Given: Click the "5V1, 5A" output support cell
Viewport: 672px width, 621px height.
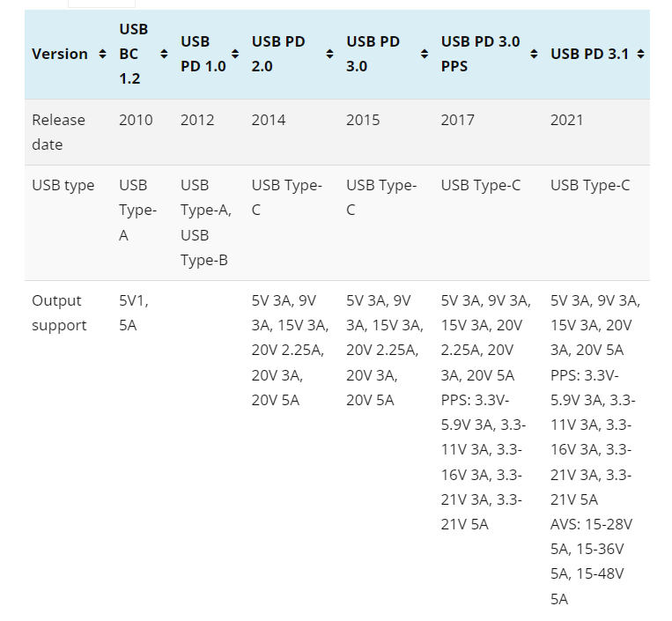Looking at the screenshot, I should [x=134, y=314].
